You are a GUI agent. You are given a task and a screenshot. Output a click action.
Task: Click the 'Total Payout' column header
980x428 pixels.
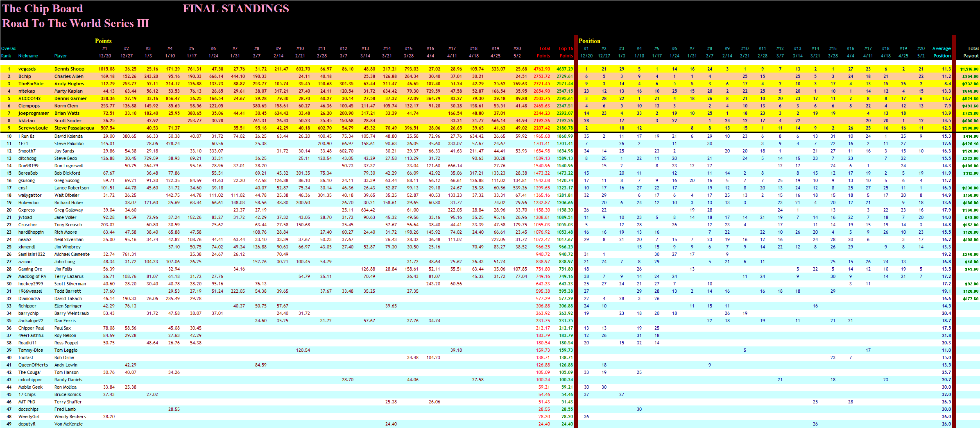pyautogui.click(x=971, y=52)
